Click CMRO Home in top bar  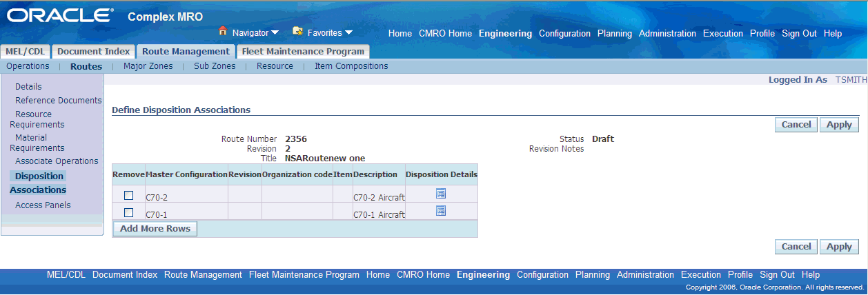445,33
